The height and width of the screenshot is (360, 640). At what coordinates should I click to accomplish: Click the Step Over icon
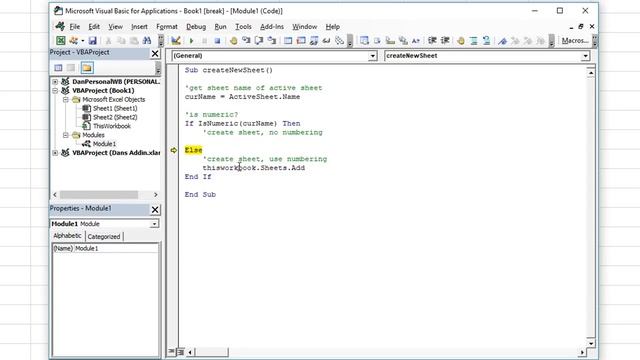click(x=259, y=40)
